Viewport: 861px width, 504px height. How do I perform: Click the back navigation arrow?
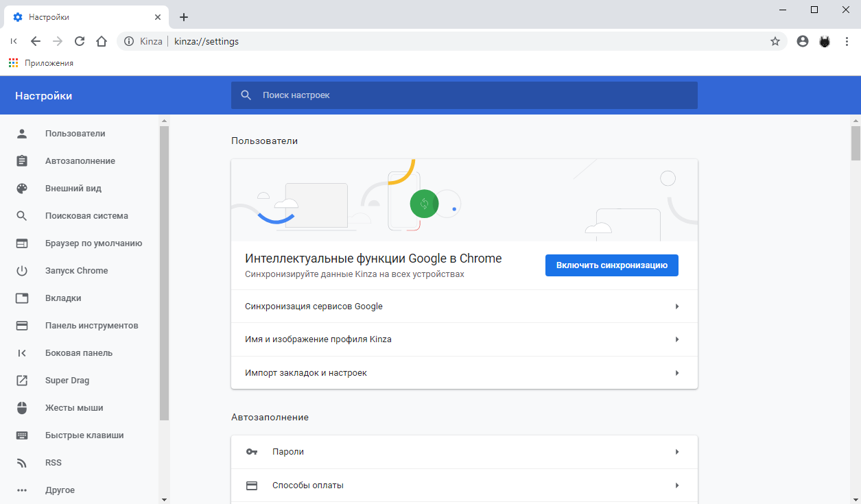click(36, 41)
